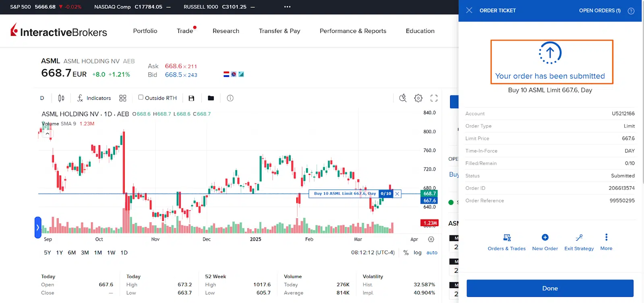Click the Order ID value 206613574
644x303 pixels.
click(x=621, y=188)
